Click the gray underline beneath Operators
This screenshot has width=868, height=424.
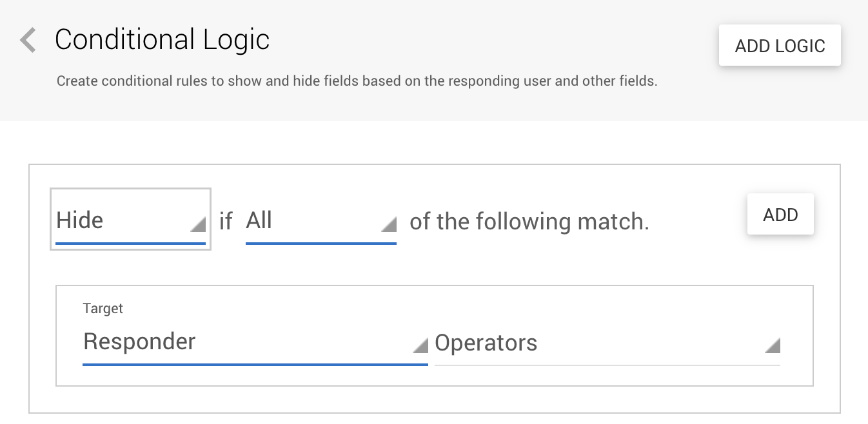[x=607, y=365]
